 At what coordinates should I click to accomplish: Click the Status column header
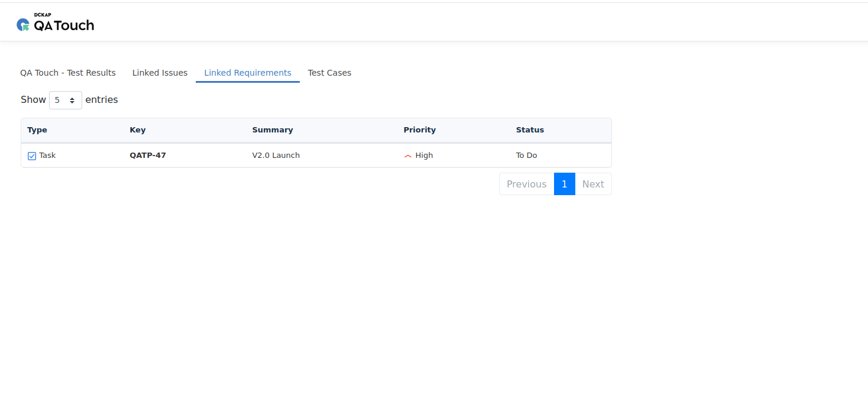[530, 130]
